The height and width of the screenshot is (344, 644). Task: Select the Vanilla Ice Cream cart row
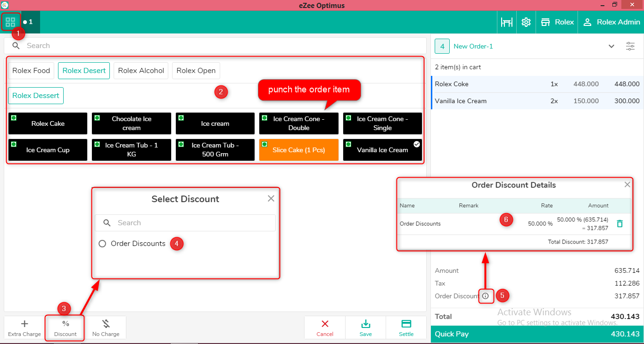[x=537, y=101]
